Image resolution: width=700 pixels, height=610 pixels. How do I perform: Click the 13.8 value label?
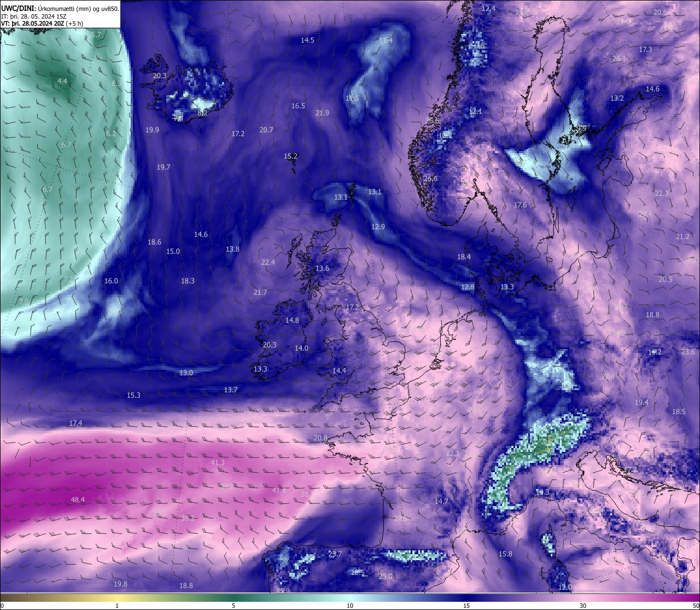232,249
